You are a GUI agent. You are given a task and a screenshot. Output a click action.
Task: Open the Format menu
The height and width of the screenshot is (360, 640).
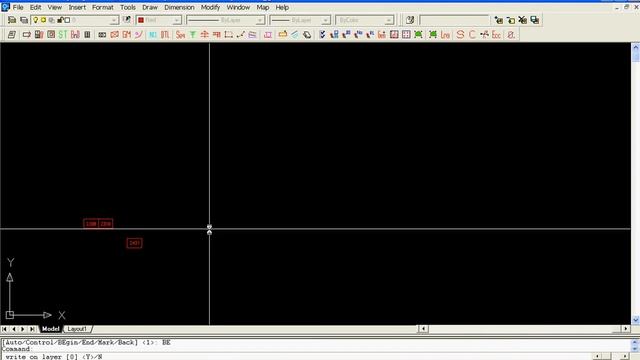tap(103, 7)
